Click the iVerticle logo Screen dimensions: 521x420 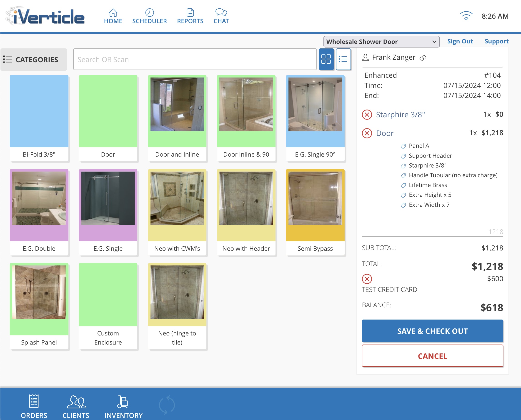tap(45, 16)
